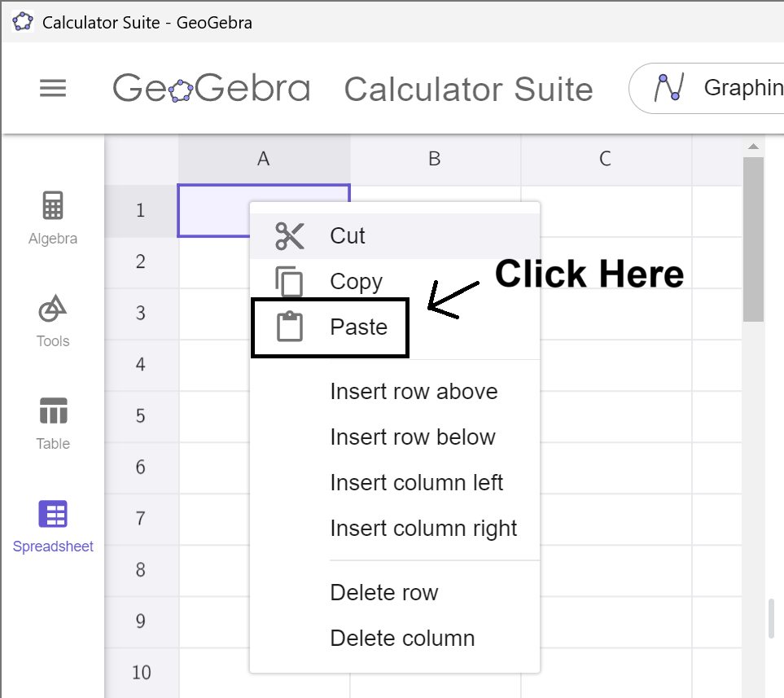Select row 9 header
Screen dimensions: 784x698
pos(141,621)
